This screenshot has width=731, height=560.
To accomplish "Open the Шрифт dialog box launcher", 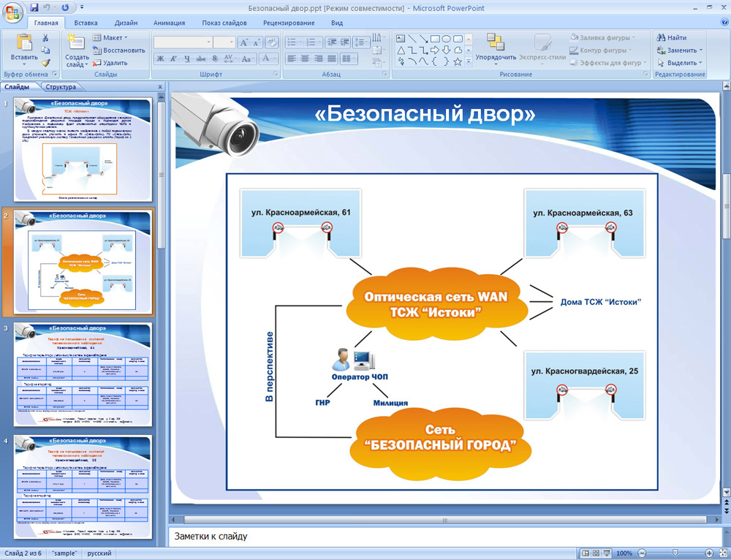I will click(276, 74).
